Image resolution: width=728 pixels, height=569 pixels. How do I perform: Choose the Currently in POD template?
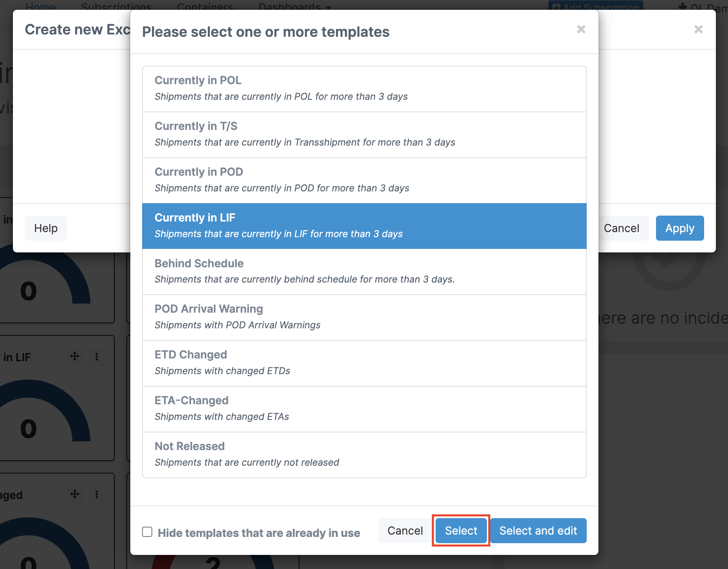(x=364, y=180)
